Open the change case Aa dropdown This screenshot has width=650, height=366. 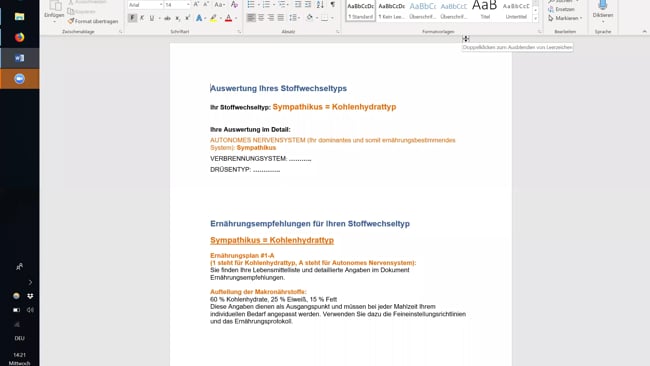click(x=220, y=5)
